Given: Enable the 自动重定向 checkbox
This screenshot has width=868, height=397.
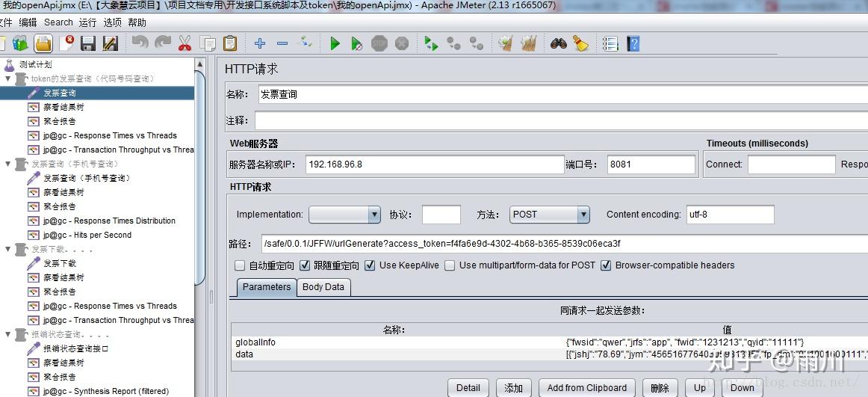Looking at the screenshot, I should click(239, 265).
